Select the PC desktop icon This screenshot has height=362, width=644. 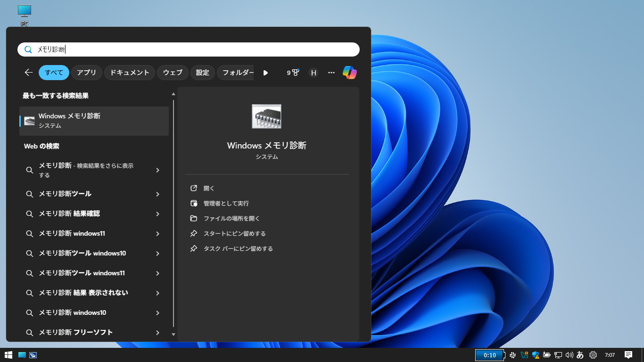tap(25, 15)
